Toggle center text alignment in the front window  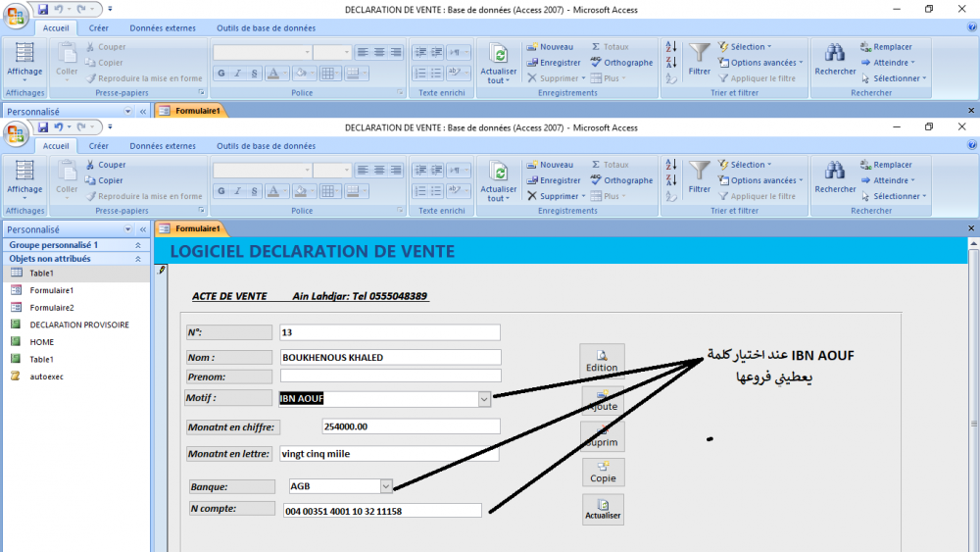379,170
